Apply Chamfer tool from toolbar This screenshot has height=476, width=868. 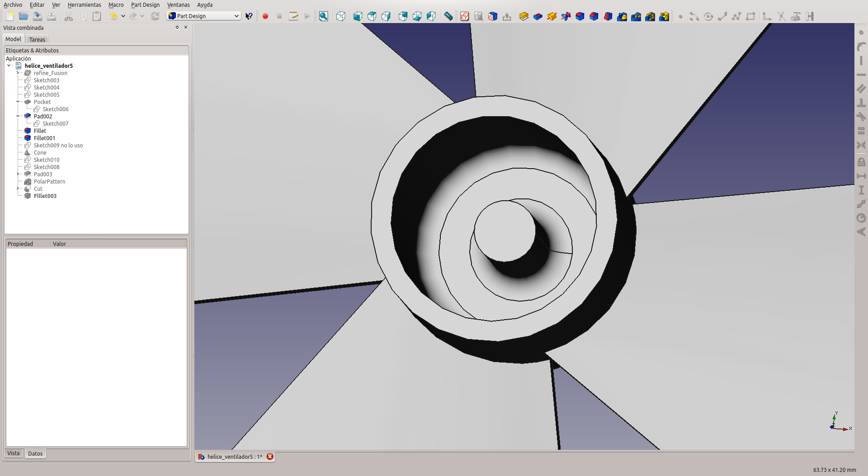(x=594, y=16)
